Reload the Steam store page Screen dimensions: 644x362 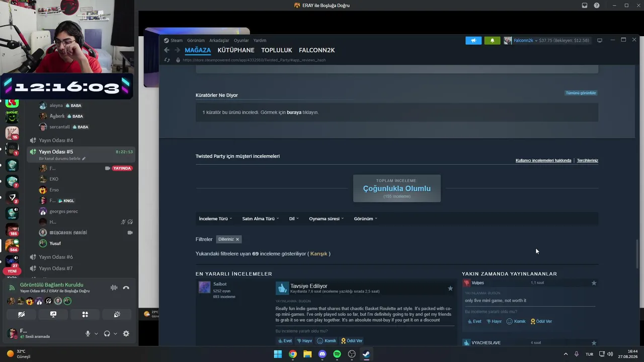click(x=167, y=60)
